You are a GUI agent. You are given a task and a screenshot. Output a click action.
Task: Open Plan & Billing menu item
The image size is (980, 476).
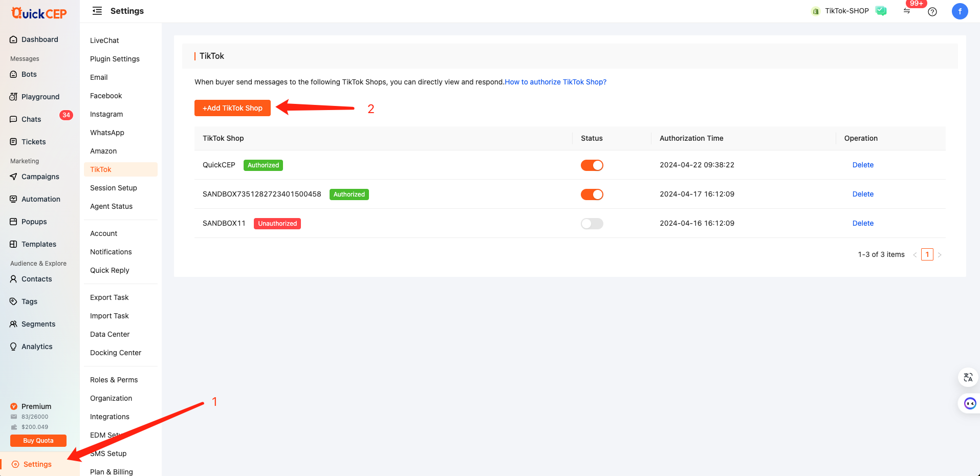pyautogui.click(x=111, y=471)
